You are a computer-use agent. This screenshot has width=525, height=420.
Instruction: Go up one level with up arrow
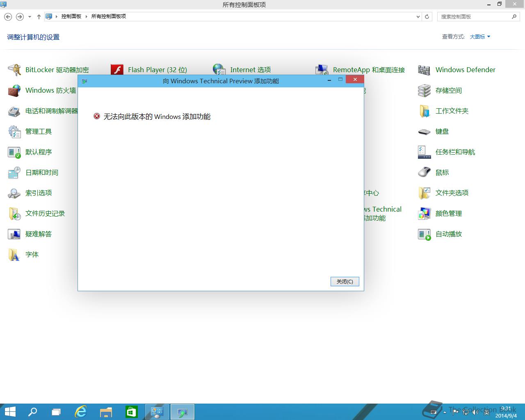coord(39,17)
